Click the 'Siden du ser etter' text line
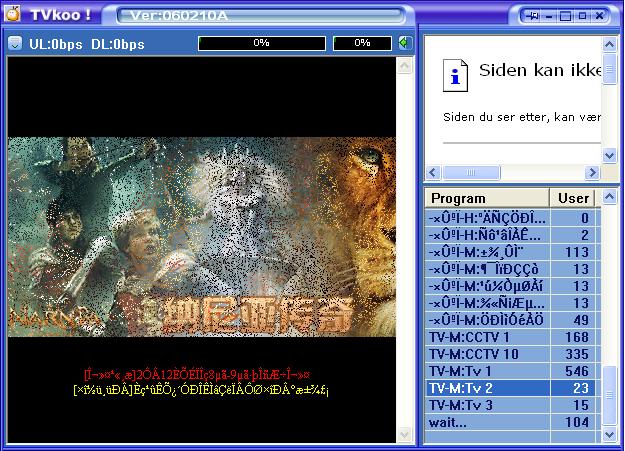Viewport: 625px width, 451px height. point(522,117)
